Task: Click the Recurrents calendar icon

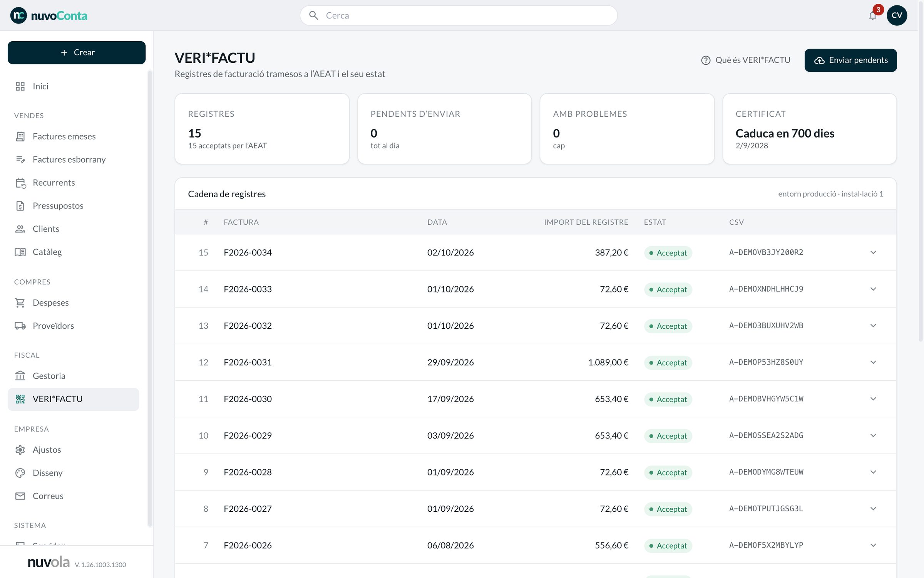Action: click(20, 183)
